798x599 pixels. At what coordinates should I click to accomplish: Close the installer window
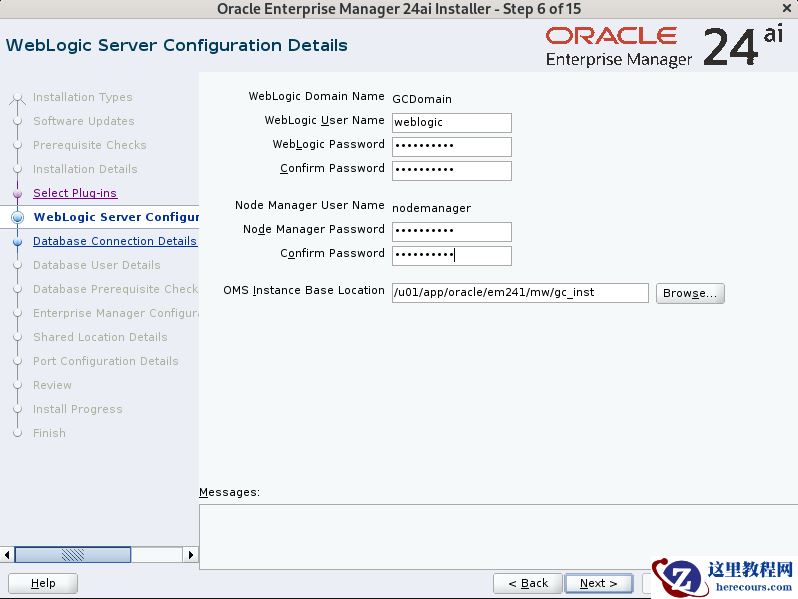[786, 9]
